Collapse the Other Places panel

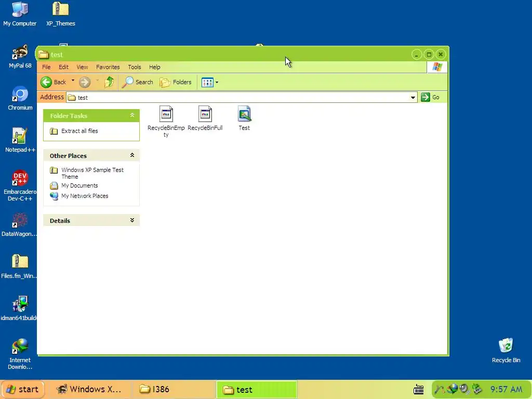point(132,155)
